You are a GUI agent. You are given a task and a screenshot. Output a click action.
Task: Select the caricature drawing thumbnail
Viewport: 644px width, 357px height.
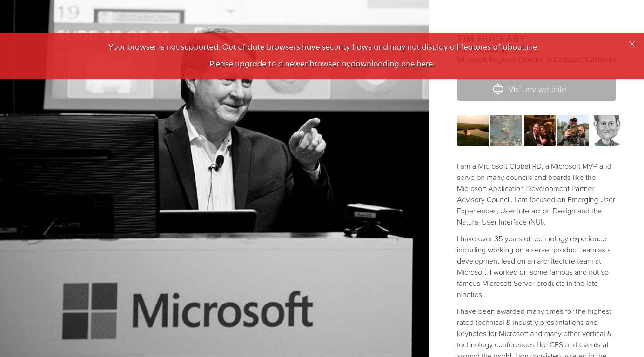(x=606, y=131)
